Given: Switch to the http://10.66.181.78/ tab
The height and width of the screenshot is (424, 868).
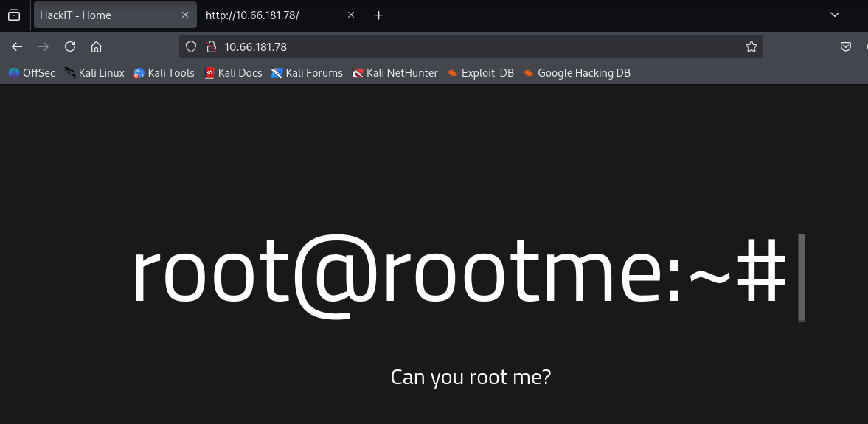Looking at the screenshot, I should coord(265,15).
